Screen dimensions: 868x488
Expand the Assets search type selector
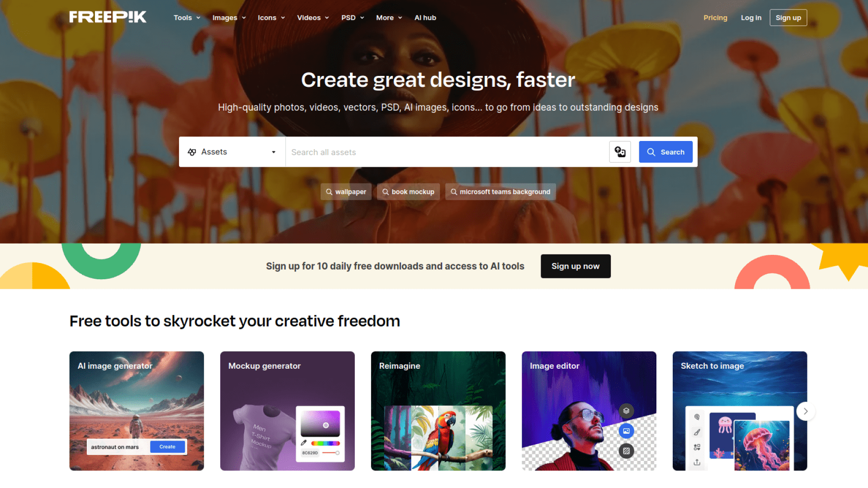[232, 151]
